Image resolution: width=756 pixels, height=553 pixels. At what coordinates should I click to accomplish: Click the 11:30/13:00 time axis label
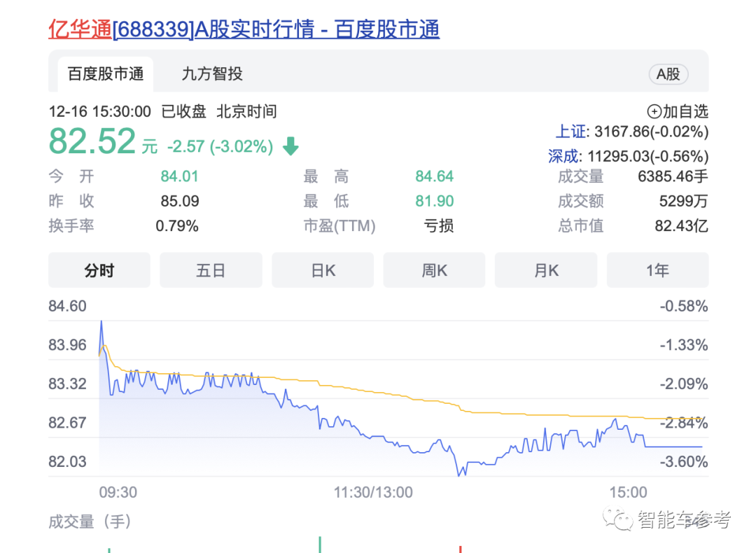point(373,492)
